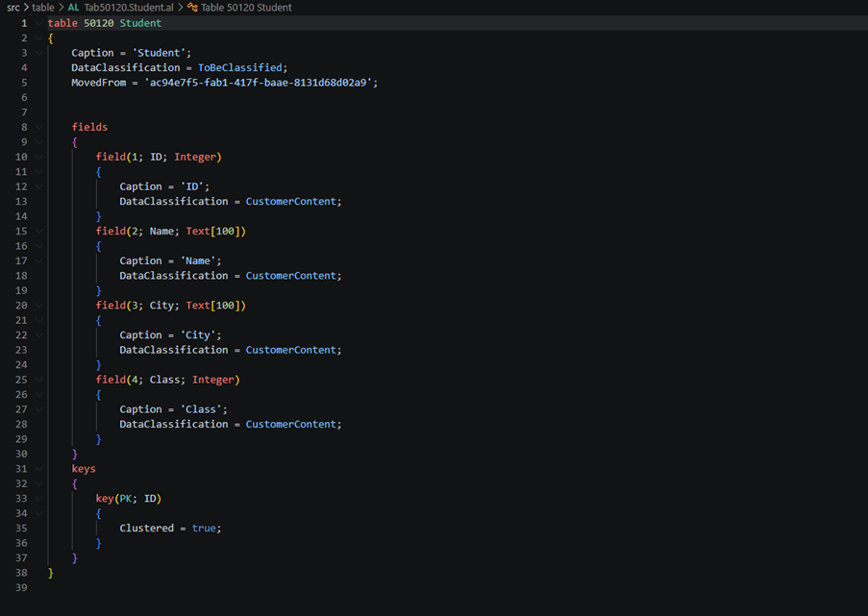The height and width of the screenshot is (616, 868).
Task: Select 'Tab50120.Student.al' in the breadcrumb
Action: tap(129, 7)
